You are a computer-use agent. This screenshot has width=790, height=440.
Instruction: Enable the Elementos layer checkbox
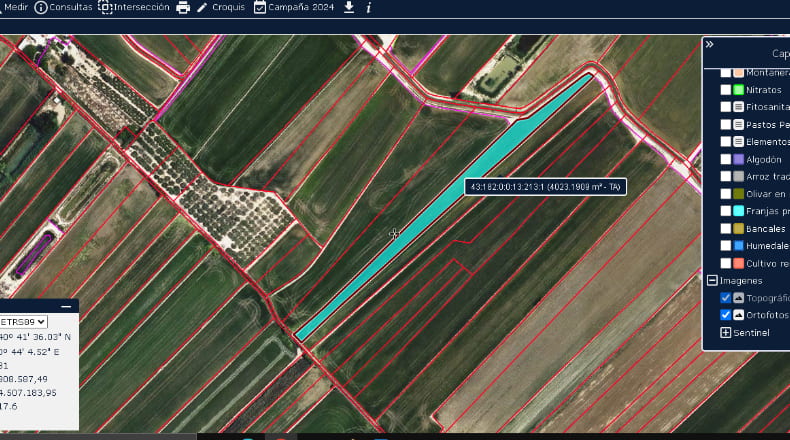(x=726, y=142)
